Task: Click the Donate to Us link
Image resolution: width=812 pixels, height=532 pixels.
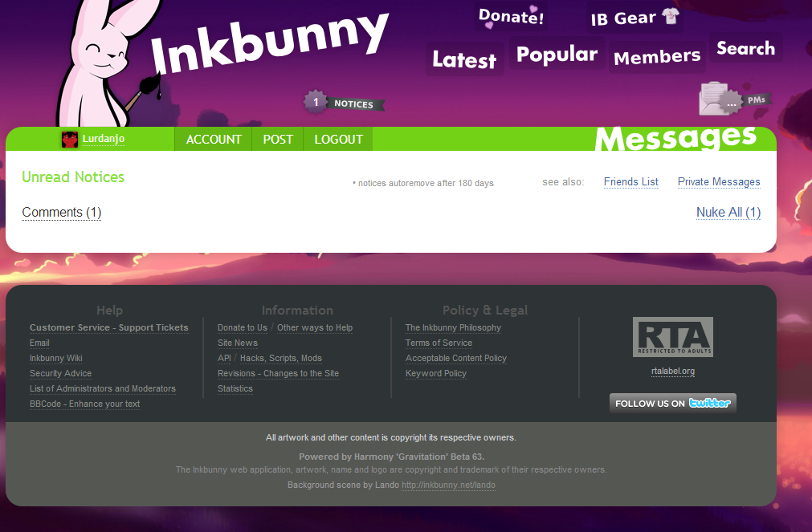Action: tap(243, 327)
